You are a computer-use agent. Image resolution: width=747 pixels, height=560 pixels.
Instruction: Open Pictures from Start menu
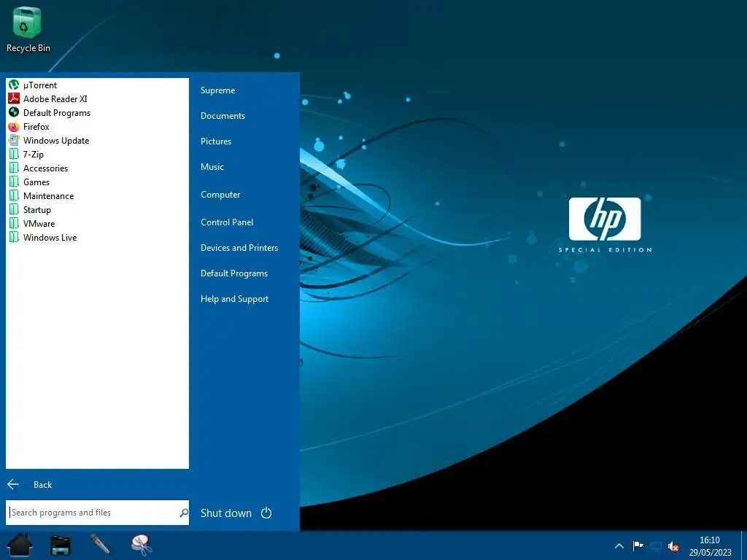[216, 141]
